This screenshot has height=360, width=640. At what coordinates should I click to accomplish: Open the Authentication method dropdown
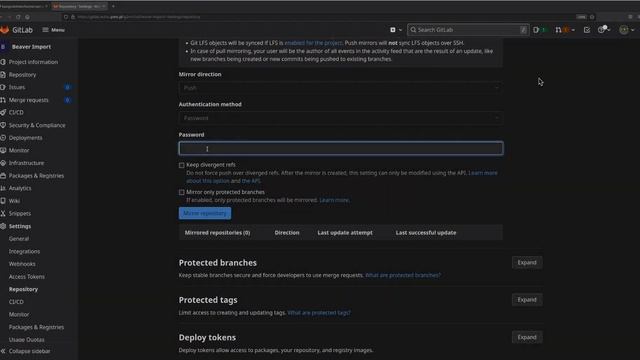click(x=340, y=118)
